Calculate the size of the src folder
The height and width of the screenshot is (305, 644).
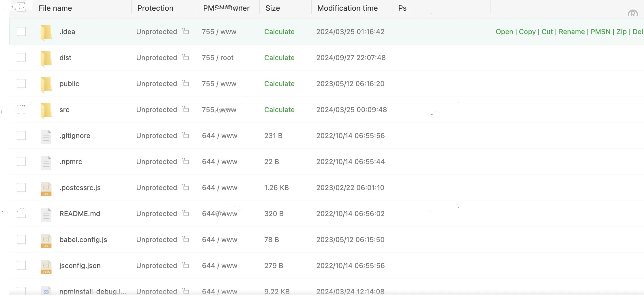tap(279, 110)
